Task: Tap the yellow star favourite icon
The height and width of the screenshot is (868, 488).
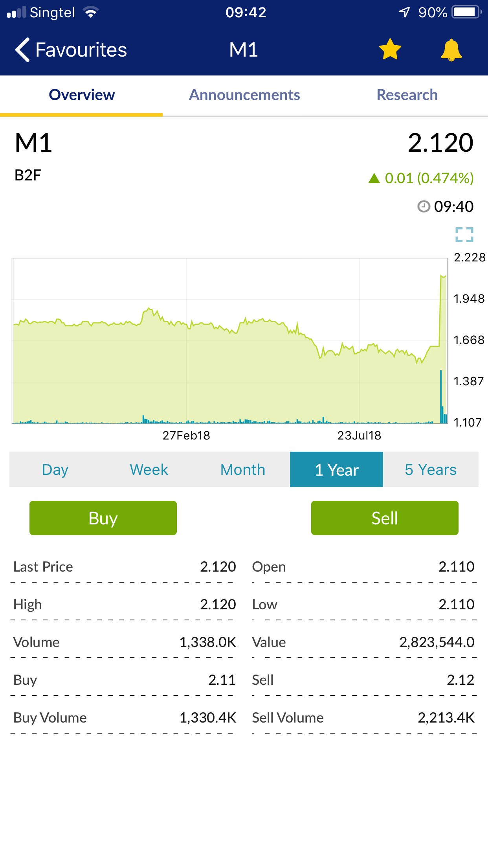Action: [390, 50]
